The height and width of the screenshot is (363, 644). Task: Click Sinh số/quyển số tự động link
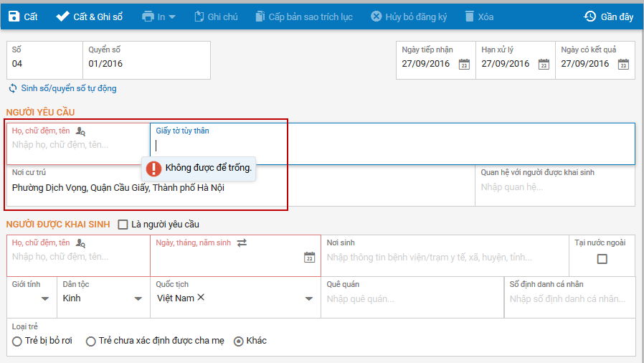(63, 88)
